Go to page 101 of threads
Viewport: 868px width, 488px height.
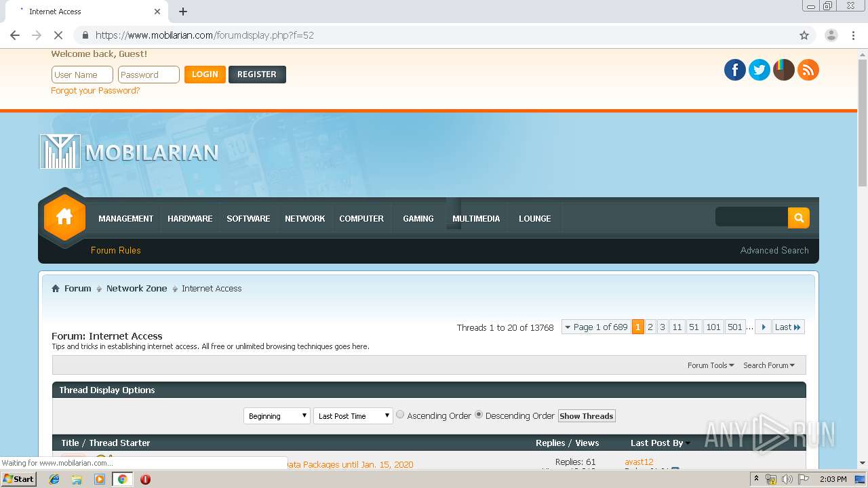[713, 327]
